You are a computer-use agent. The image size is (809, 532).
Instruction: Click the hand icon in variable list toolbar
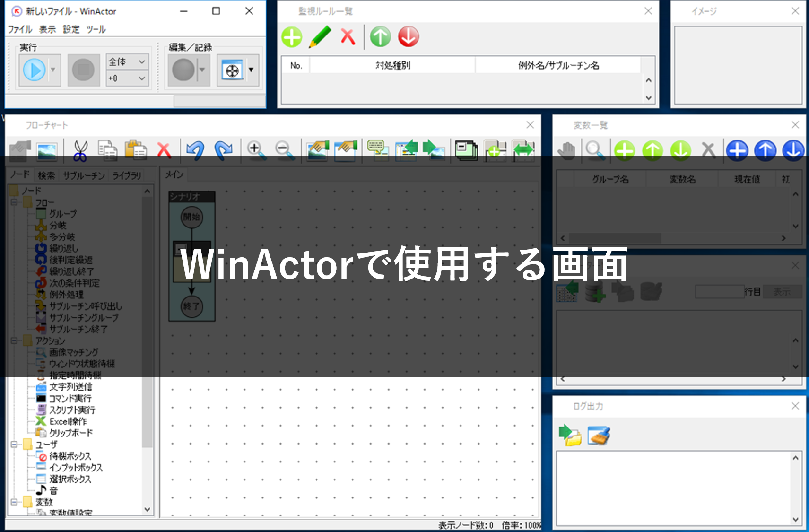click(x=566, y=150)
